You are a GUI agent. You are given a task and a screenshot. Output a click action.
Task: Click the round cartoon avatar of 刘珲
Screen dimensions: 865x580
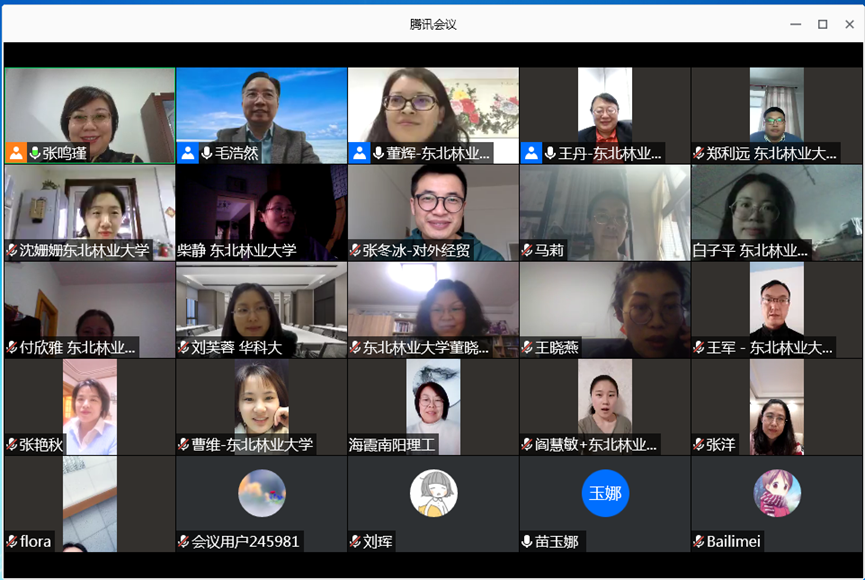pos(433,493)
